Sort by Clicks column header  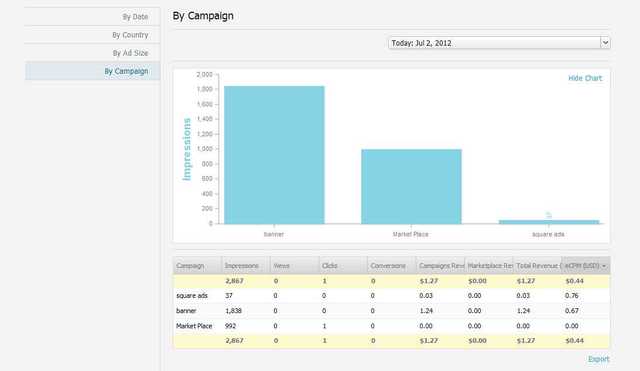tap(343, 266)
